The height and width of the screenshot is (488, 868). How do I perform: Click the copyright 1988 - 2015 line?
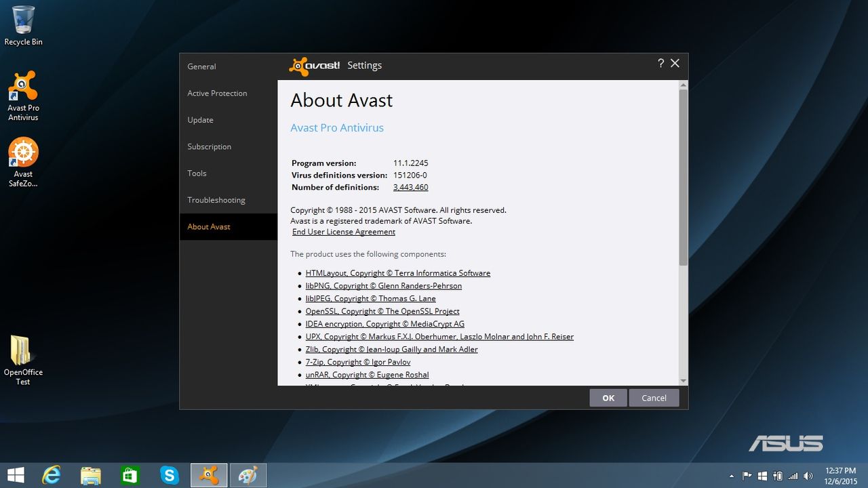(x=398, y=210)
